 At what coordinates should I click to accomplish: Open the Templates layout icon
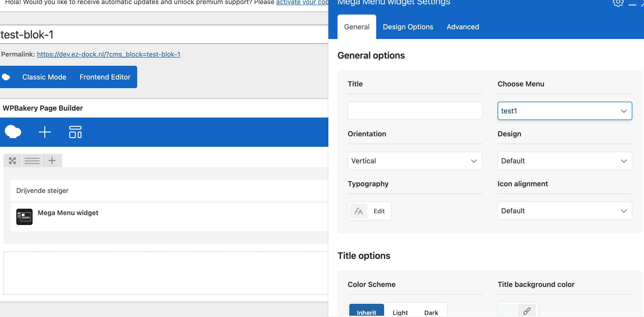point(75,132)
